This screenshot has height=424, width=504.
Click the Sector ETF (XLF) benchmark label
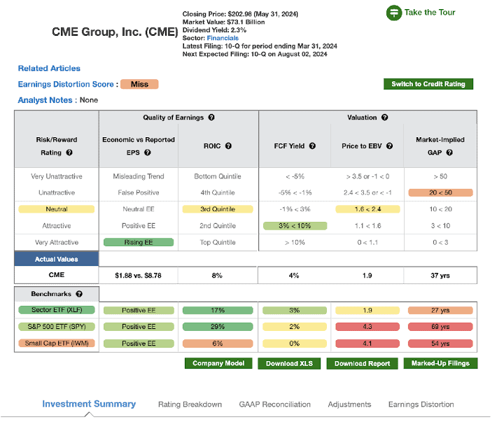(57, 310)
